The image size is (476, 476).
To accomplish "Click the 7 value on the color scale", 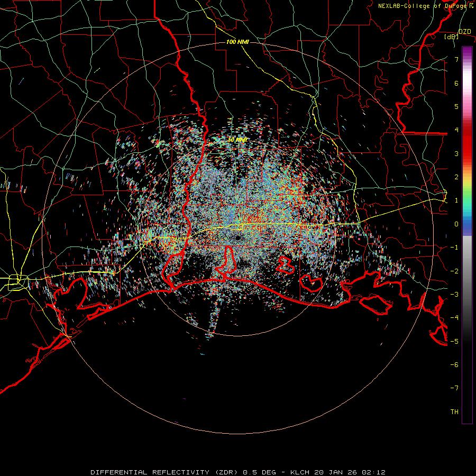I will (x=456, y=59).
